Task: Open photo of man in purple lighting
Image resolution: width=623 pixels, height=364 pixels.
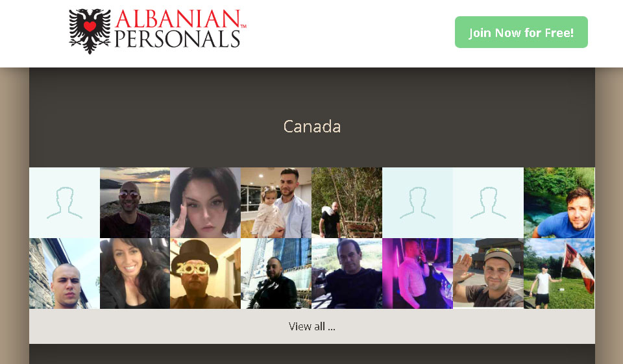Action: pyautogui.click(x=417, y=273)
